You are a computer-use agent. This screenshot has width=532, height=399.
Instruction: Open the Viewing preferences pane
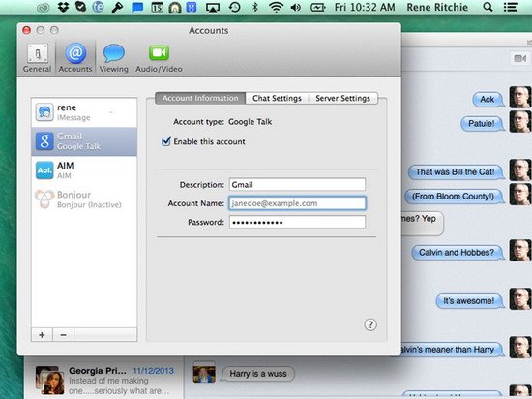tap(114, 58)
